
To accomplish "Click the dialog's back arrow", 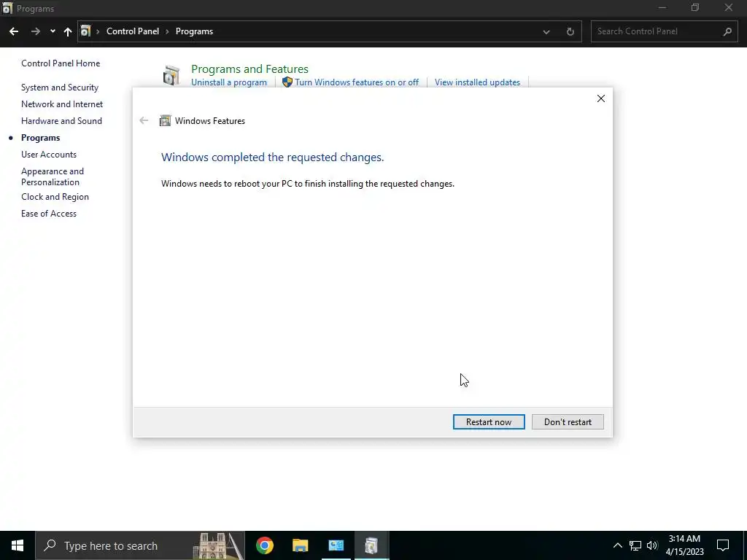I will [x=144, y=120].
